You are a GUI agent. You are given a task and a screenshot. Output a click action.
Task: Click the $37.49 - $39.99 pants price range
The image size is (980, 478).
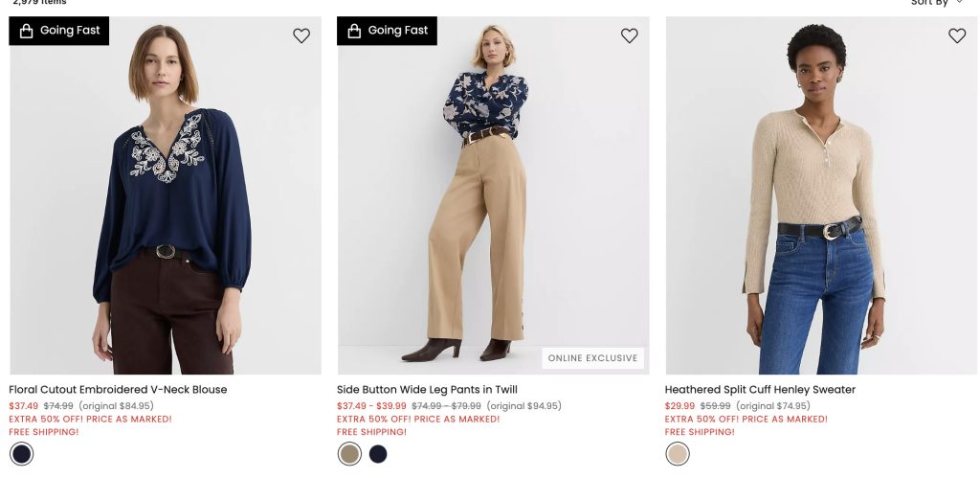(x=371, y=406)
